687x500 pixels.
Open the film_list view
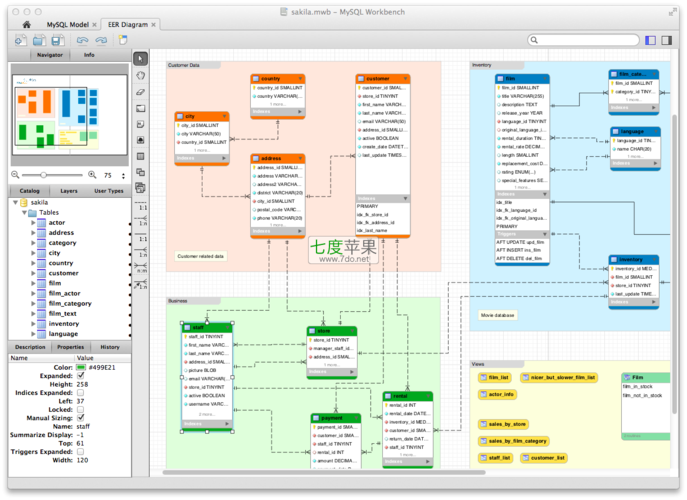[x=494, y=377]
